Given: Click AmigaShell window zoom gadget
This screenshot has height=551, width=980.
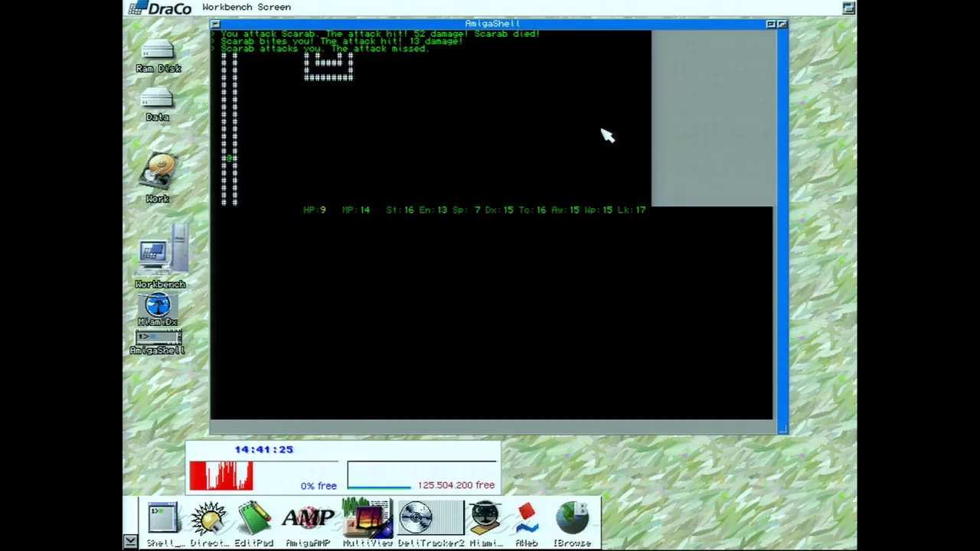Looking at the screenshot, I should (x=771, y=24).
